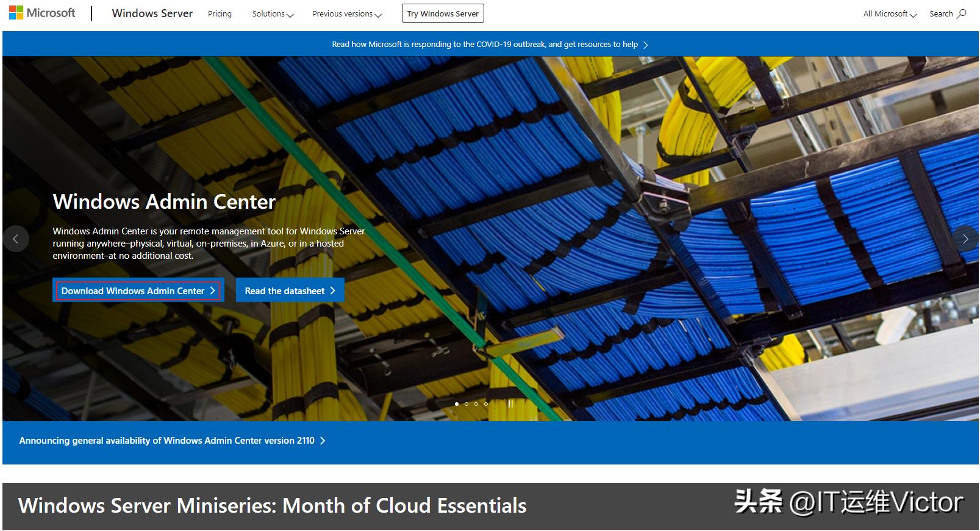
Task: Select the second carousel indicator dot
Action: 467,404
